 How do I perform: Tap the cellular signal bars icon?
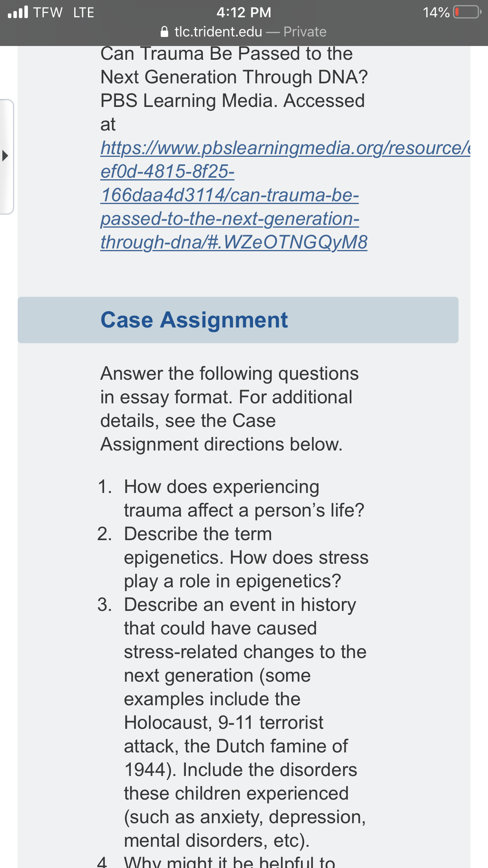[18, 12]
